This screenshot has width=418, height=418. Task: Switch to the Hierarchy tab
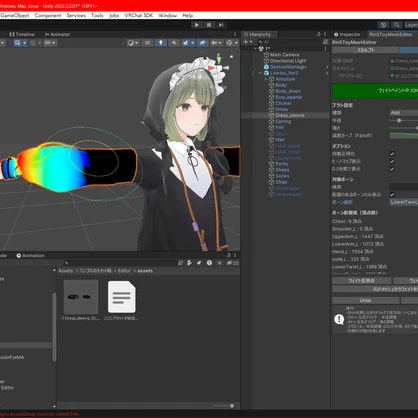[257, 34]
